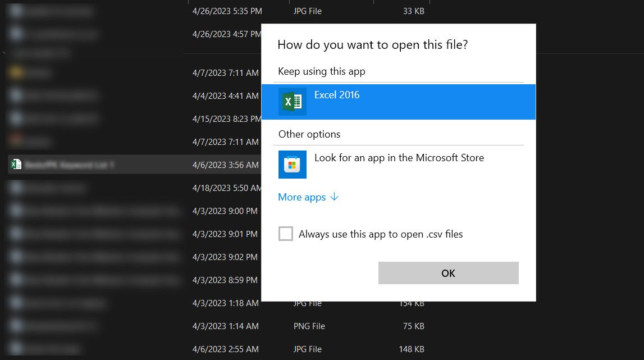Confirm with the OK button

click(x=449, y=273)
